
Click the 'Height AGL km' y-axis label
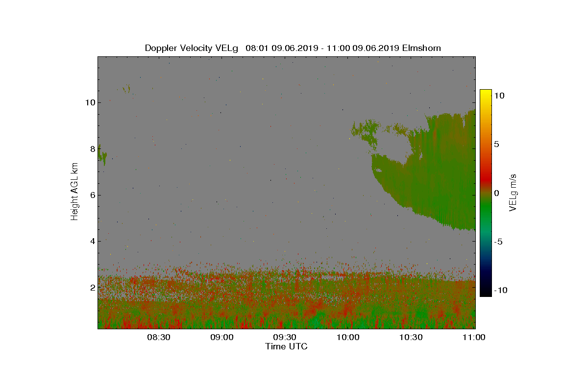(x=74, y=192)
